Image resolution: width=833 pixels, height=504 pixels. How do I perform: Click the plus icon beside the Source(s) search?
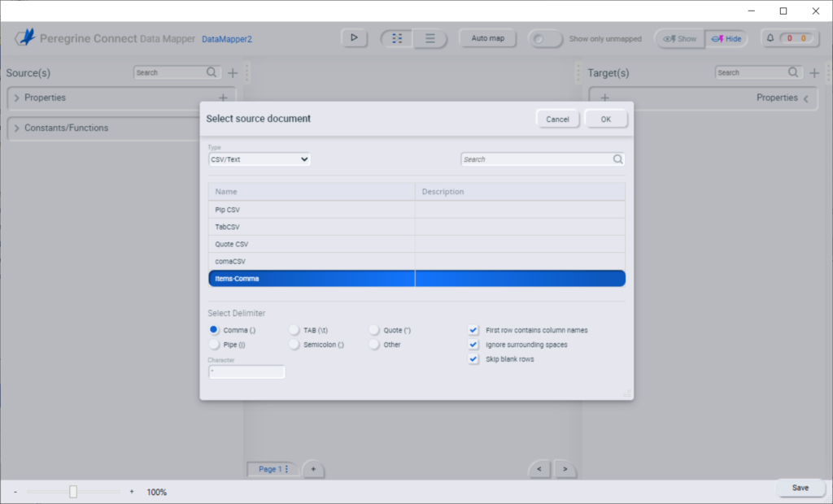pos(233,72)
